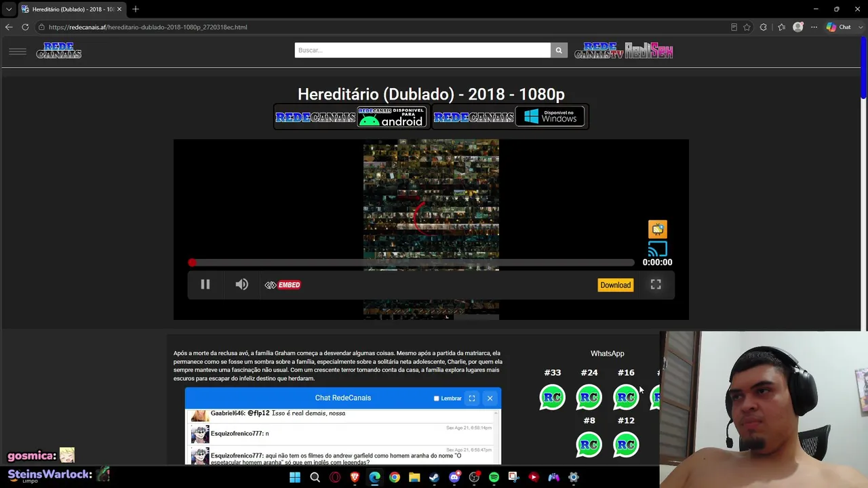Screen dimensions: 868x488
Task: Open Discord from the taskbar
Action: coord(454,477)
